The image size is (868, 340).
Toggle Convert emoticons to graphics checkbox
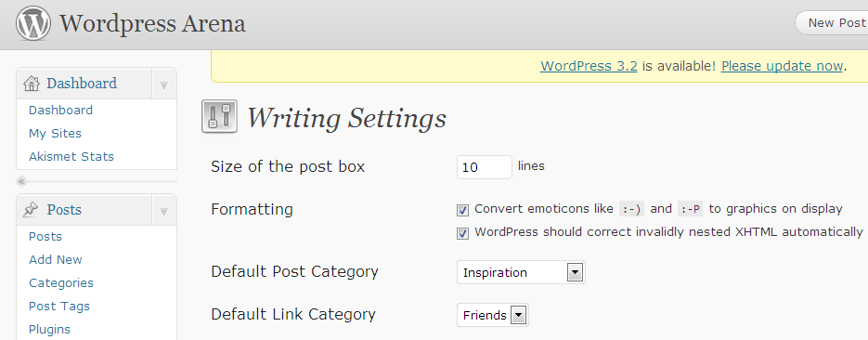[463, 210]
